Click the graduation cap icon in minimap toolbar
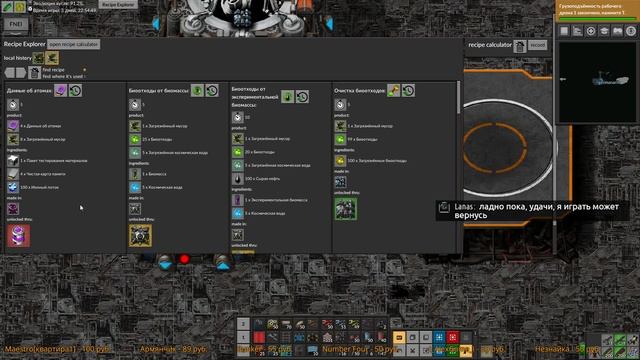Viewport: 640px width, 360px height. 604,31
